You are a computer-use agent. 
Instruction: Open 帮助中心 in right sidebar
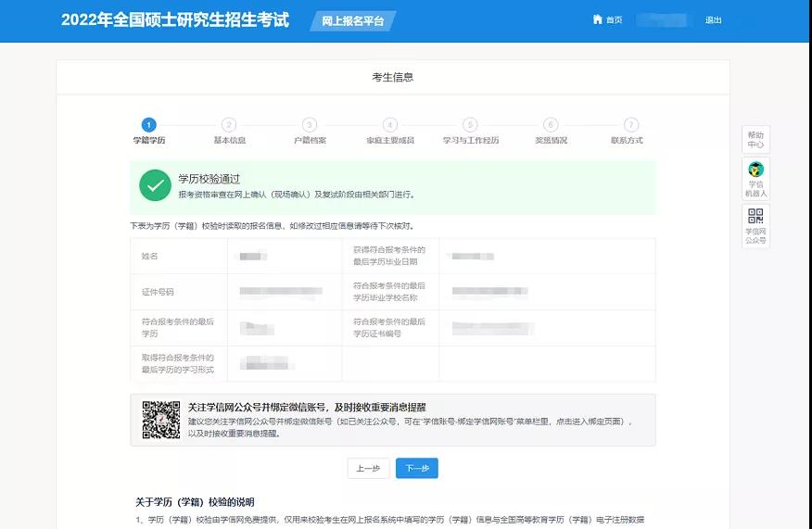[755, 140]
